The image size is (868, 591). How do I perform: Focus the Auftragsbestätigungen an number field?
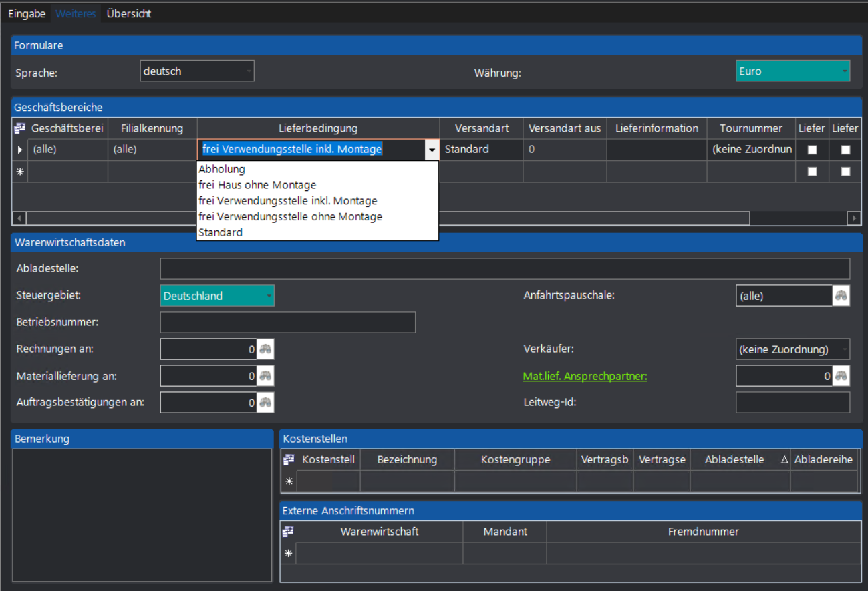[209, 403]
